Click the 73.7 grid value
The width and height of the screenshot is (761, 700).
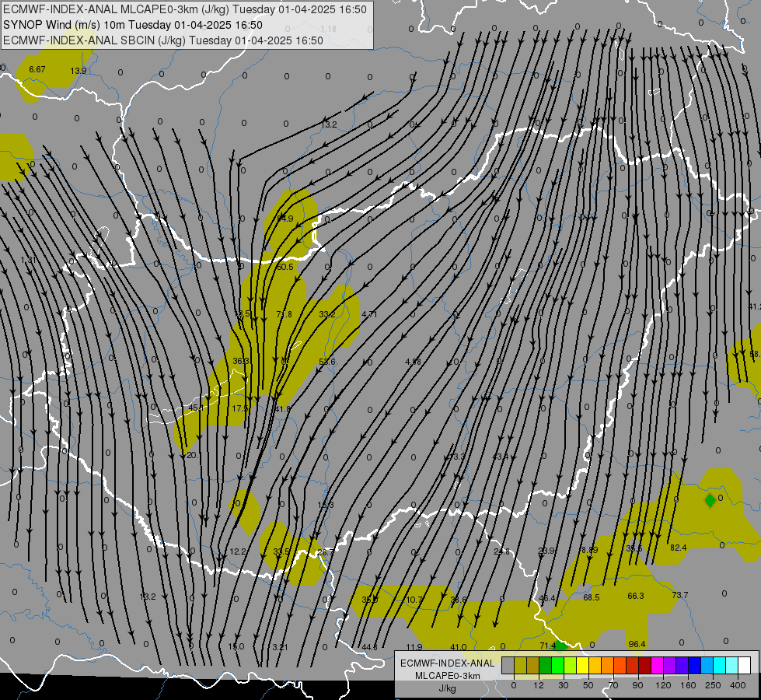[680, 595]
